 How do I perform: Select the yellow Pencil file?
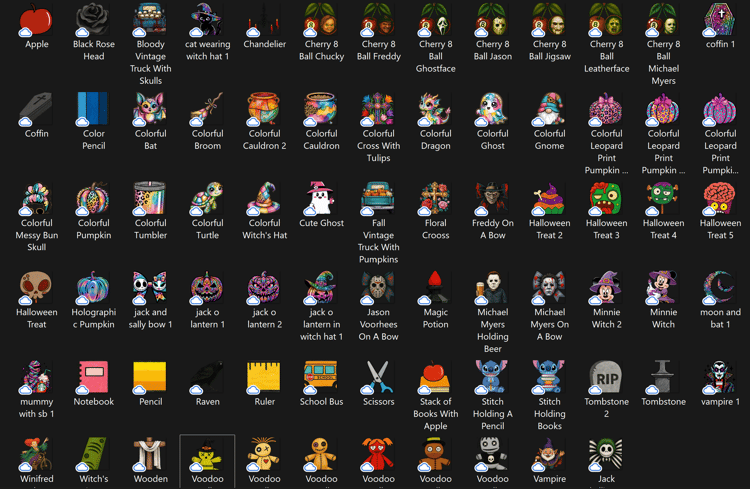click(150, 378)
